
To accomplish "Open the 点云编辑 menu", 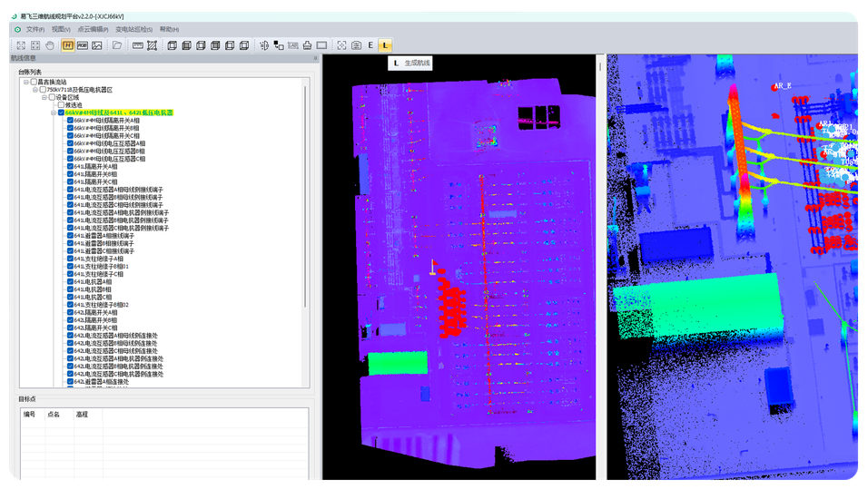I will click(x=91, y=29).
